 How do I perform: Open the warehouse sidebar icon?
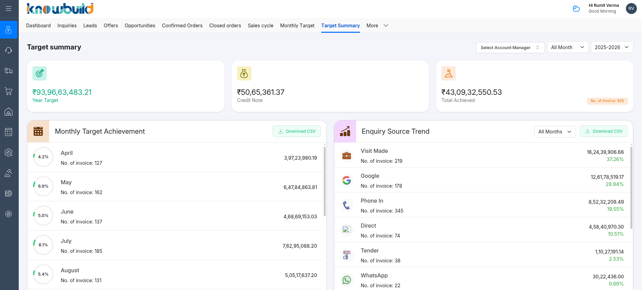point(9,112)
